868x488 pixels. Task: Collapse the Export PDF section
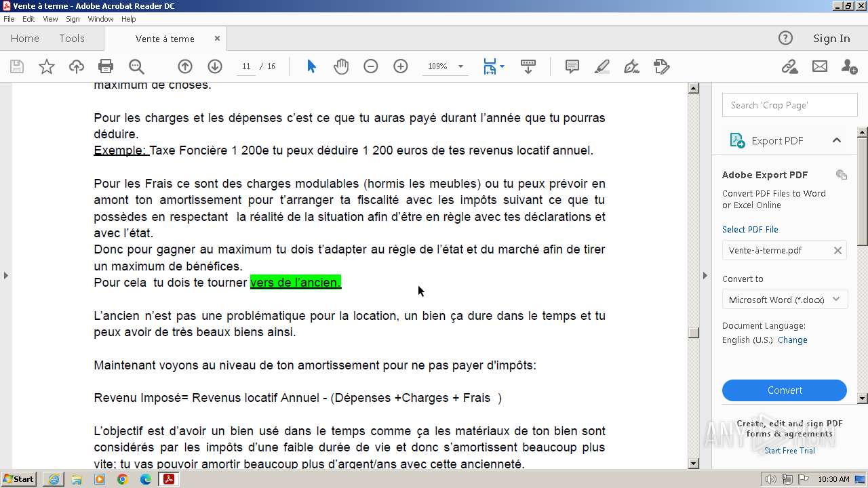pos(837,140)
